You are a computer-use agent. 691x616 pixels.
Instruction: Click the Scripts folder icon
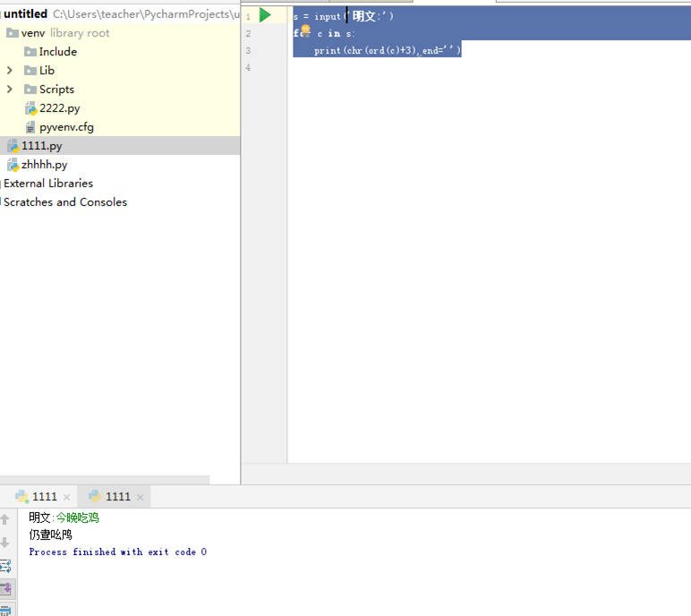click(x=30, y=89)
